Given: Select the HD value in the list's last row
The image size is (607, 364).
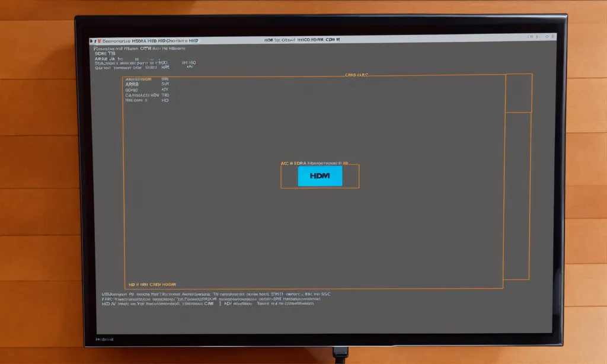Looking at the screenshot, I should click(165, 101).
